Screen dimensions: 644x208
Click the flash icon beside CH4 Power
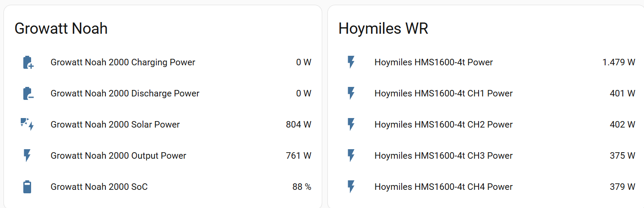pos(351,187)
